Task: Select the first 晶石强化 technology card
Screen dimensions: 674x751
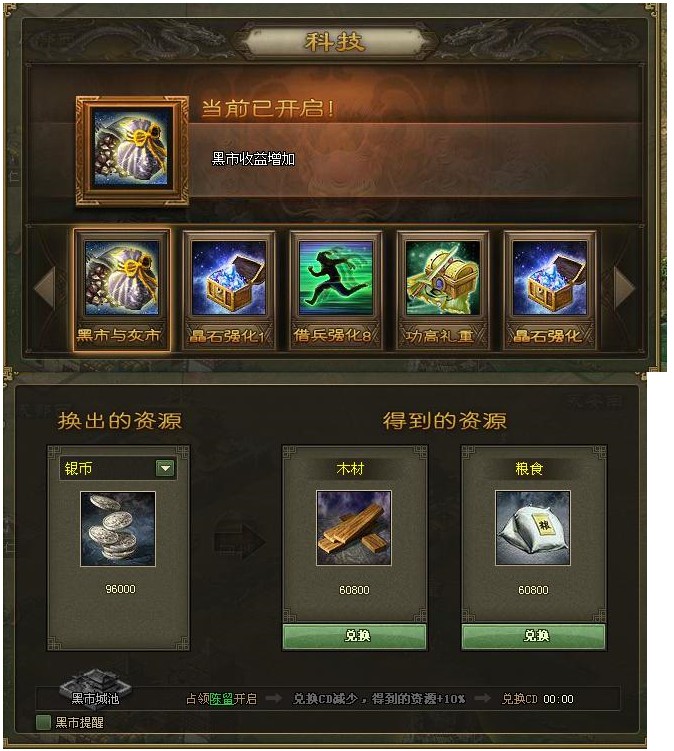Action: (228, 290)
